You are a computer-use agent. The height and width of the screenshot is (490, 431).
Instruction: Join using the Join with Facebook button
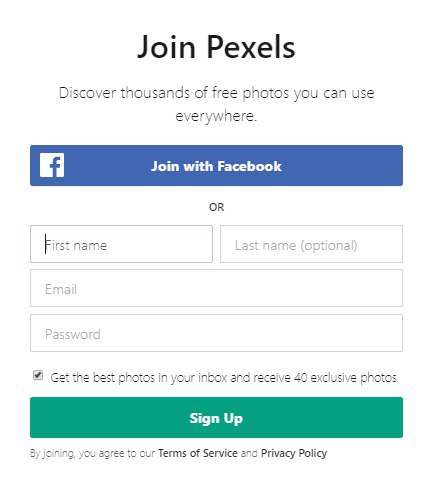(216, 165)
